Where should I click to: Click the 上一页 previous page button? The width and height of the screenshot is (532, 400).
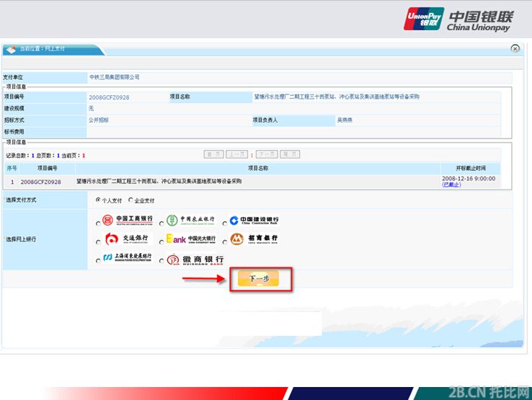tap(237, 154)
